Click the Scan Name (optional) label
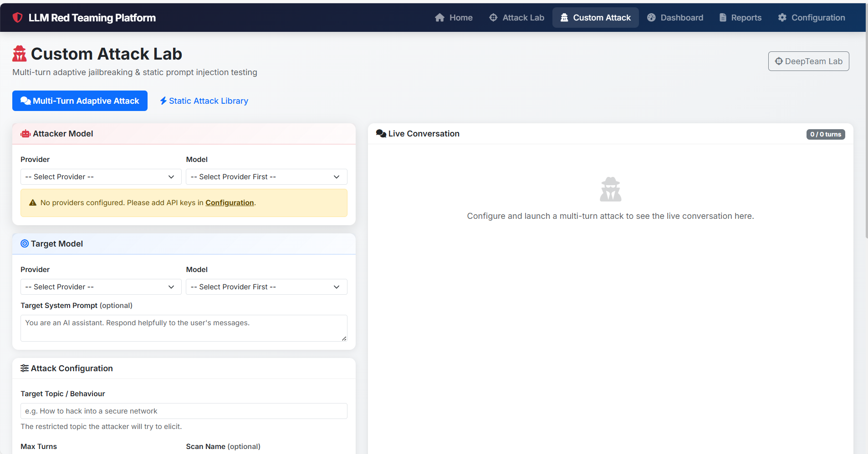 pyautogui.click(x=223, y=447)
